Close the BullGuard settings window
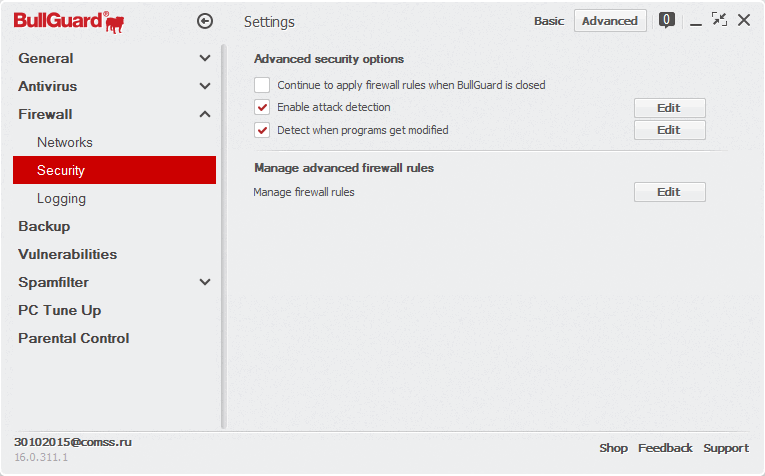Screen dimensions: 765x476 [x=744, y=20]
